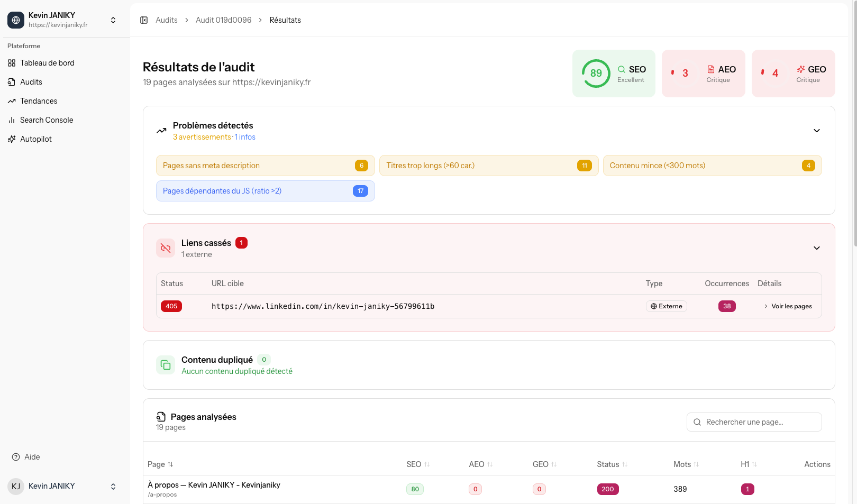
Task: Click the broken link icon beside Liens cassés
Action: coord(165,248)
